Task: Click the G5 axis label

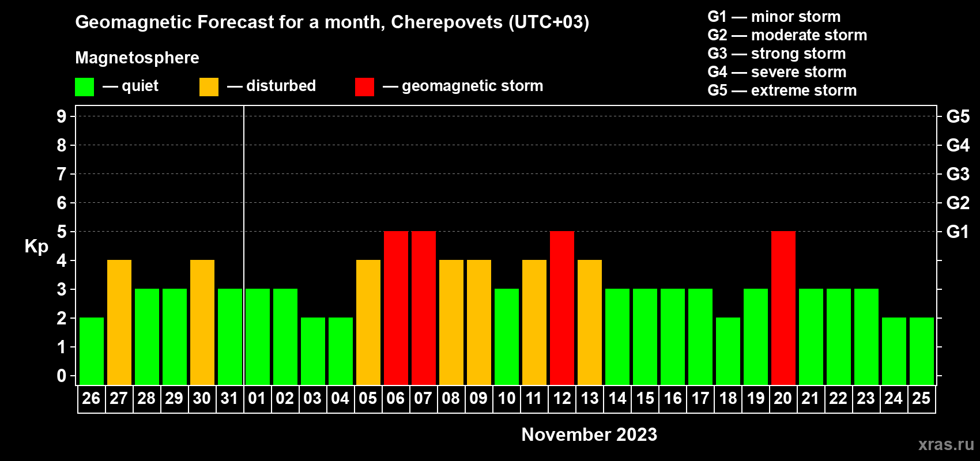Action: pos(958,116)
